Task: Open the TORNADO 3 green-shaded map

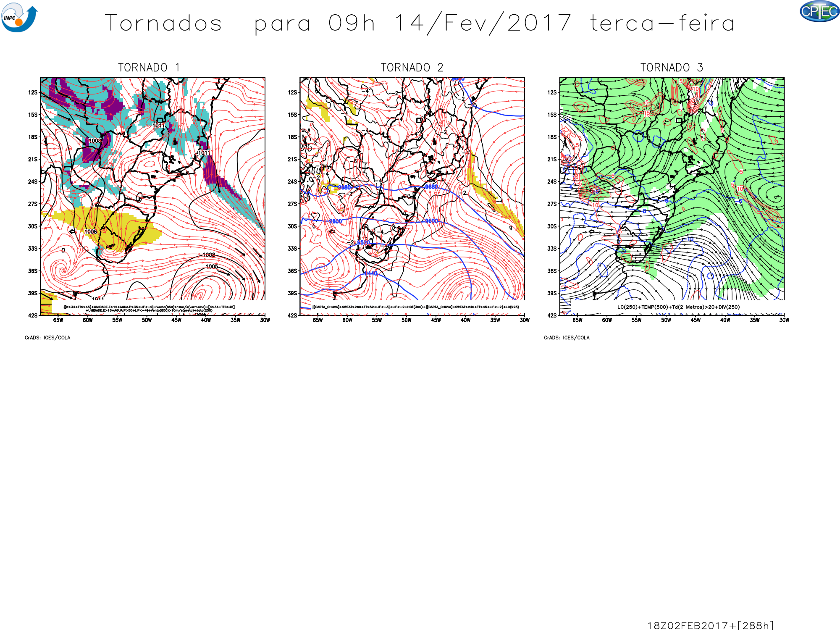Action: (x=672, y=196)
